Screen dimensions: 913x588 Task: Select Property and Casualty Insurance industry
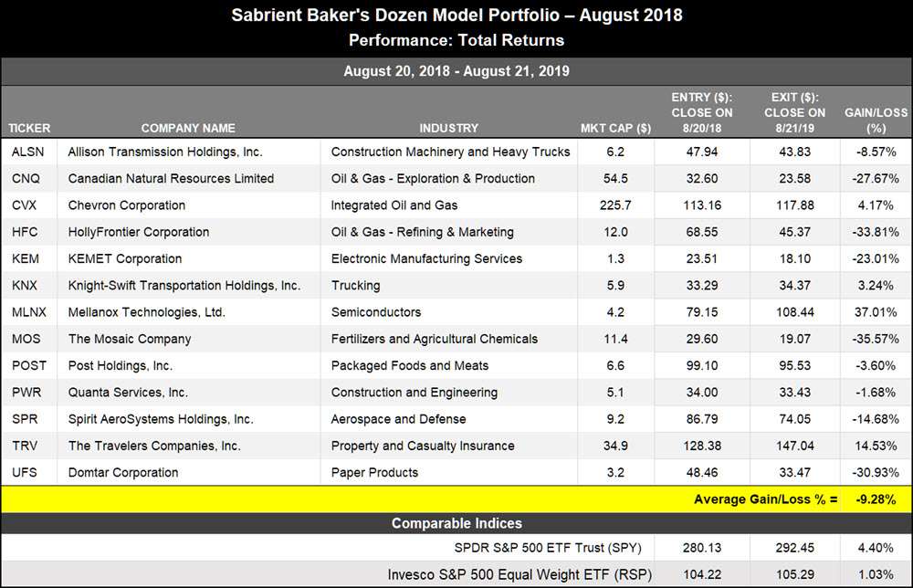[x=423, y=446]
